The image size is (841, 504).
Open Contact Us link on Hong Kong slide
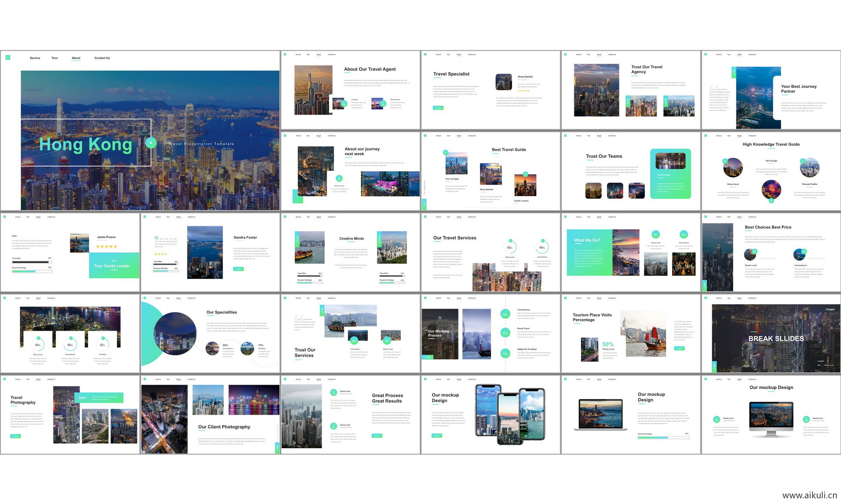102,58
